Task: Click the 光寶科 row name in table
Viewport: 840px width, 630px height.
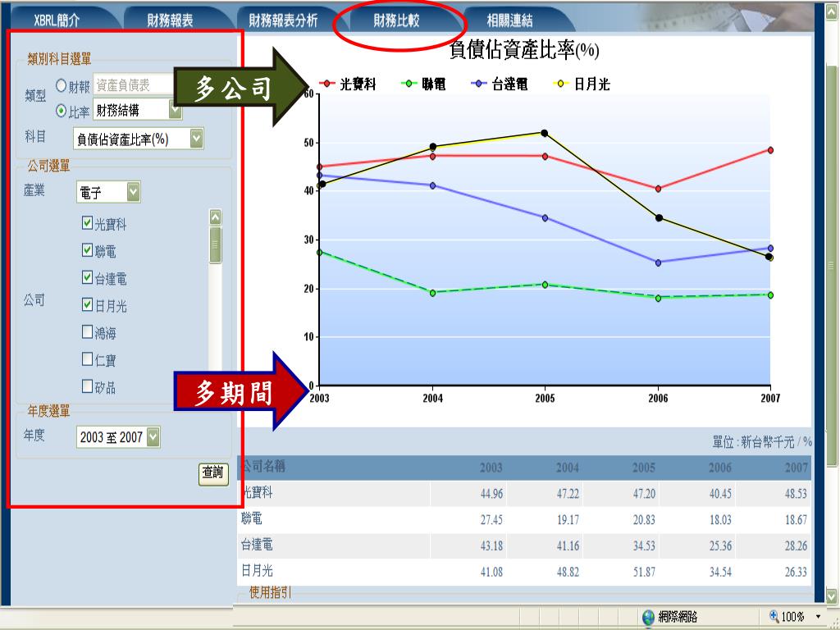Action: tap(257, 492)
